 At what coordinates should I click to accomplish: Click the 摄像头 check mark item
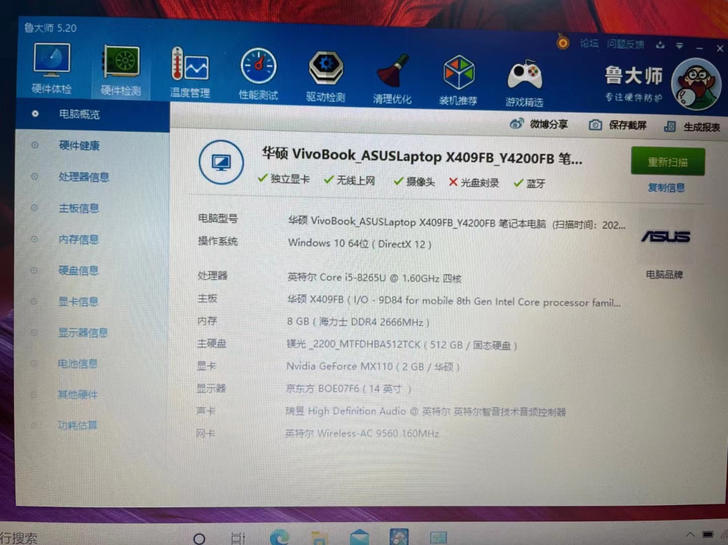[x=414, y=182]
